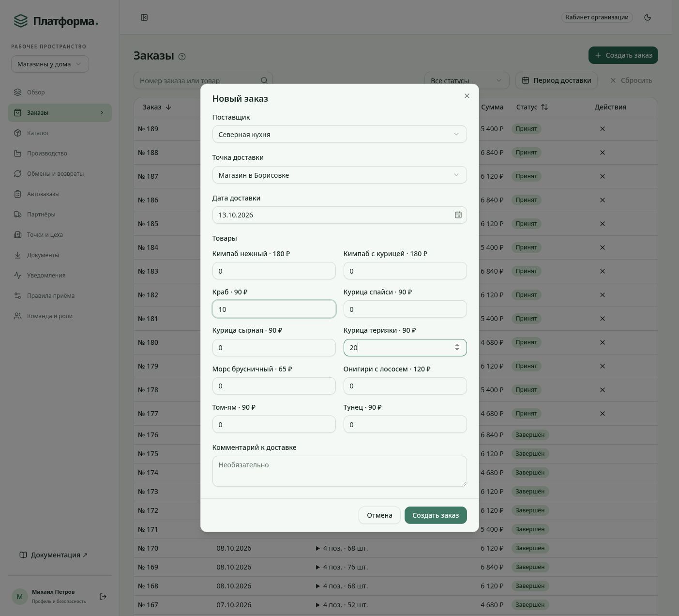
Task: Go to Производство section
Action: [60, 154]
